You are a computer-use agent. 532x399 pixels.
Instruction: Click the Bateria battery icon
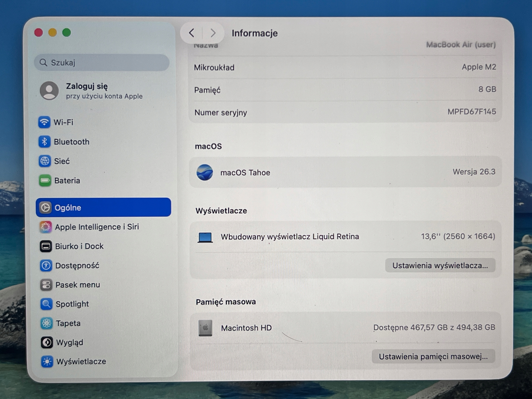(x=45, y=180)
